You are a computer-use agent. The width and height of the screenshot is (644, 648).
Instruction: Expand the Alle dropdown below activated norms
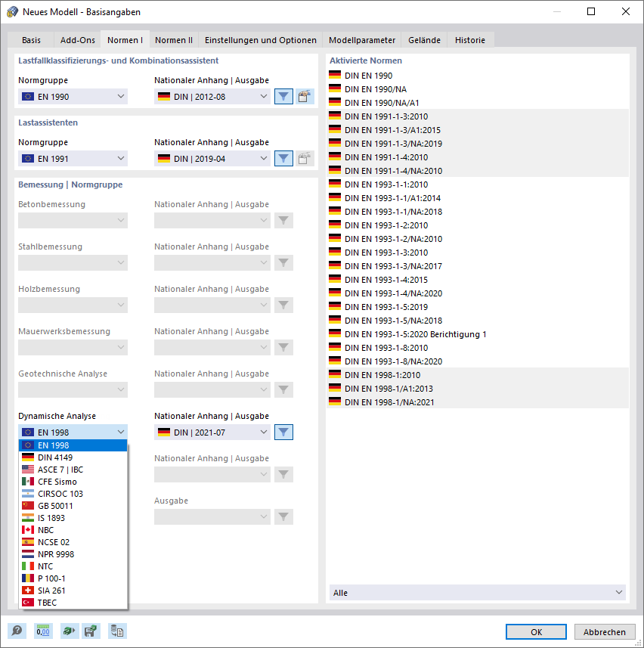[478, 592]
